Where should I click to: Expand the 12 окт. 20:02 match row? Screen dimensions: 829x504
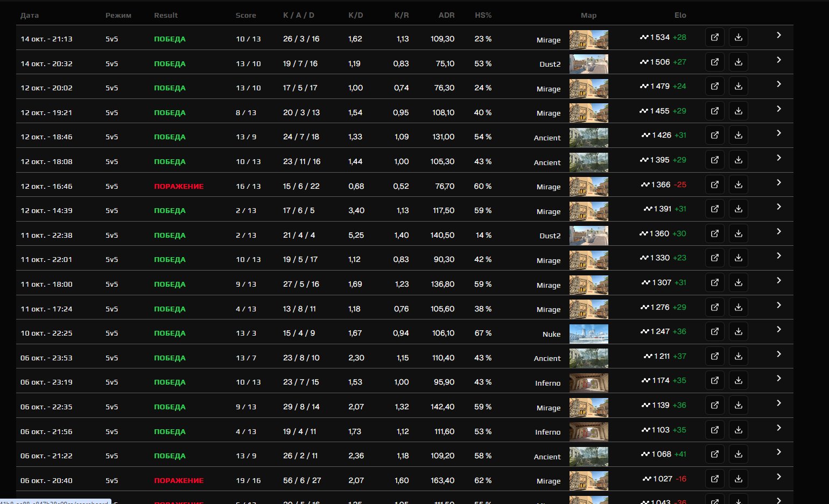click(778, 84)
